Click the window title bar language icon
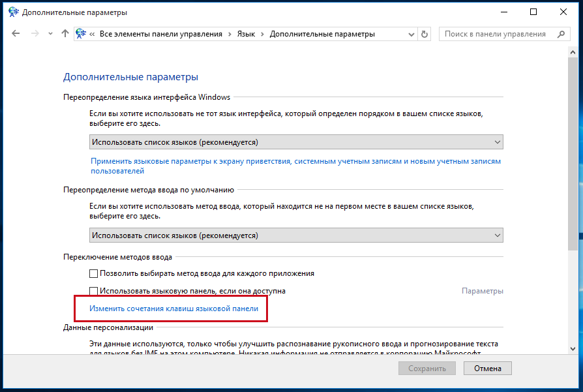 [14, 12]
